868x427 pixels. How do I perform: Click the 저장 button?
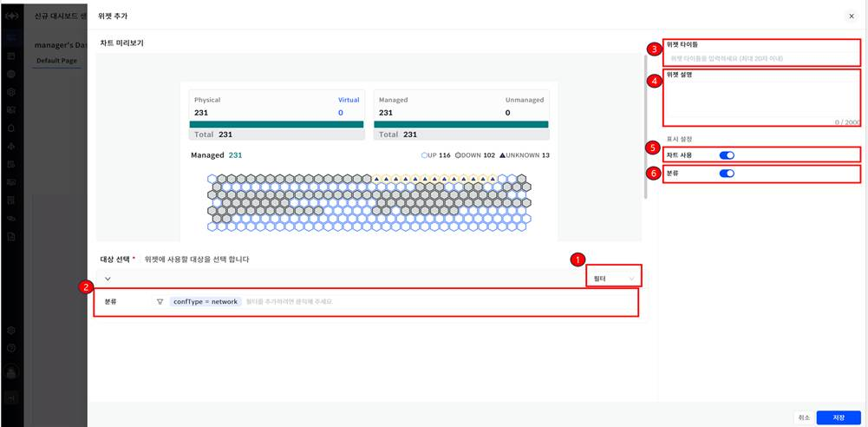839,417
